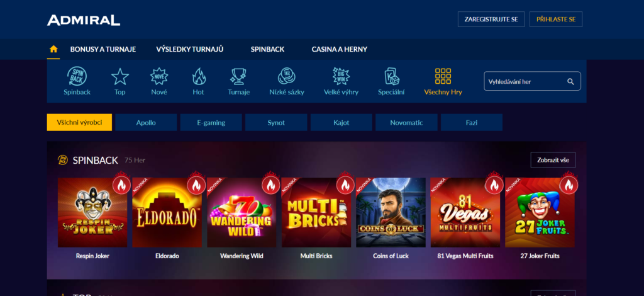Filter games by Kajot provider
644x296 pixels.
[341, 123]
